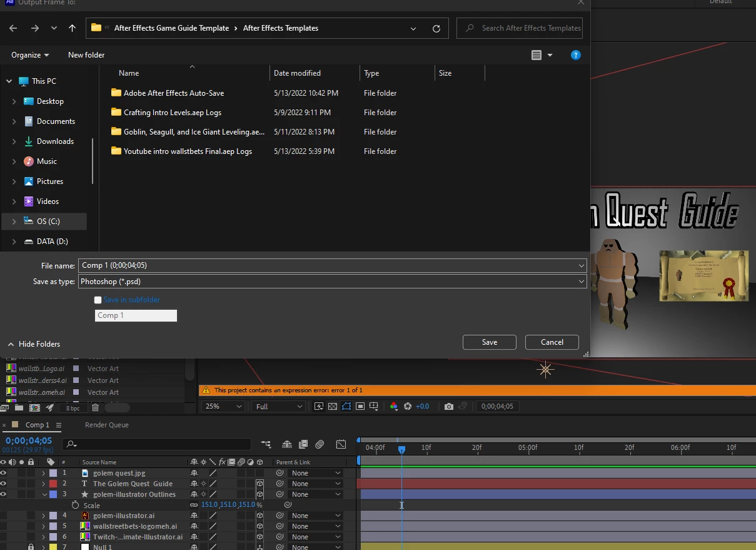Unlock the Null 1 layer
Viewport: 756px width, 550px height.
pyautogui.click(x=31, y=547)
